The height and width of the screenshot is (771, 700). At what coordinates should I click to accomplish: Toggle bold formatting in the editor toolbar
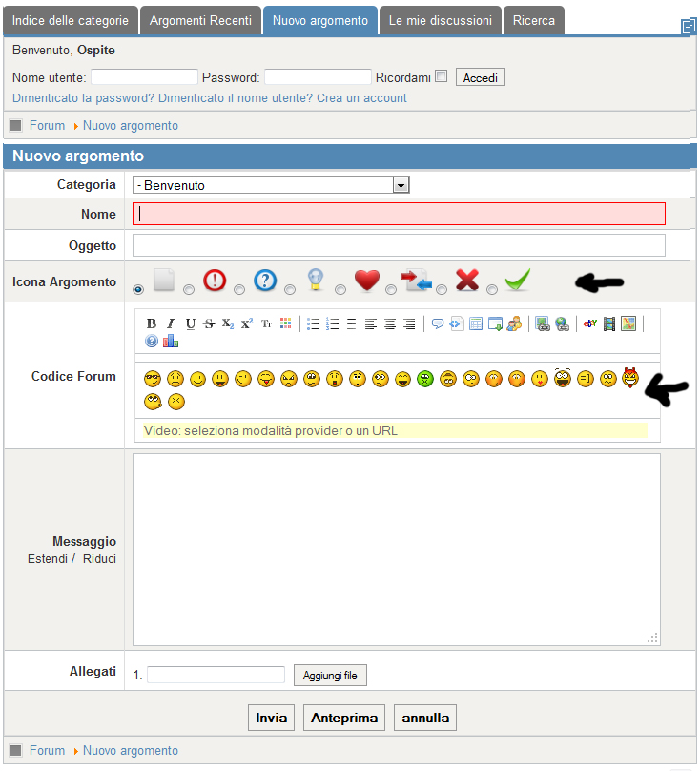(152, 323)
